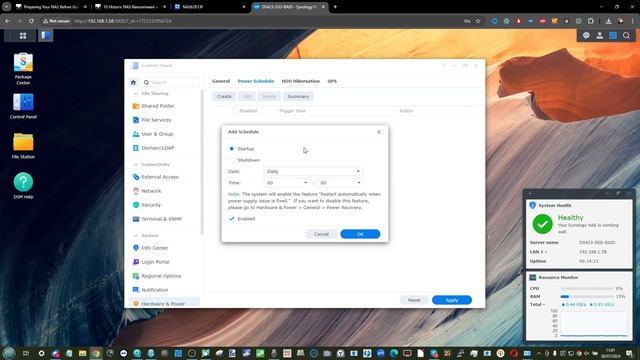The width and height of the screenshot is (640, 360).
Task: Open the DSM notifications chat icon
Action: [586, 36]
